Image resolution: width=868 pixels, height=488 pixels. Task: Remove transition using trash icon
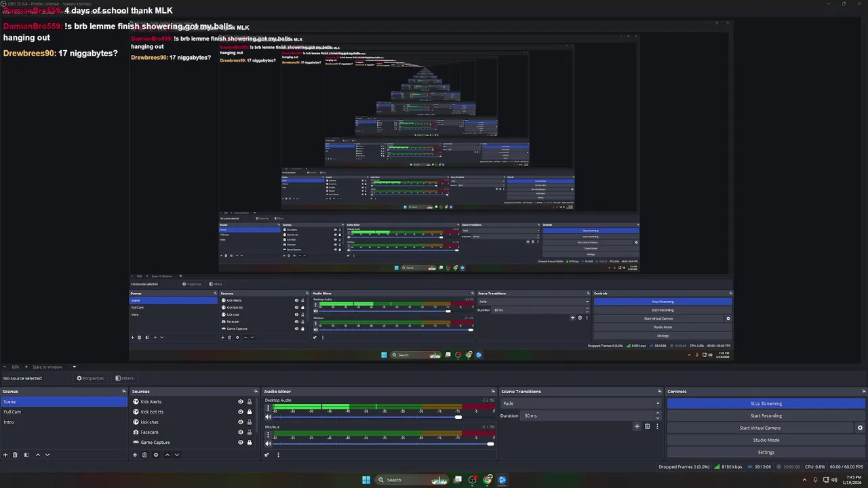click(647, 426)
